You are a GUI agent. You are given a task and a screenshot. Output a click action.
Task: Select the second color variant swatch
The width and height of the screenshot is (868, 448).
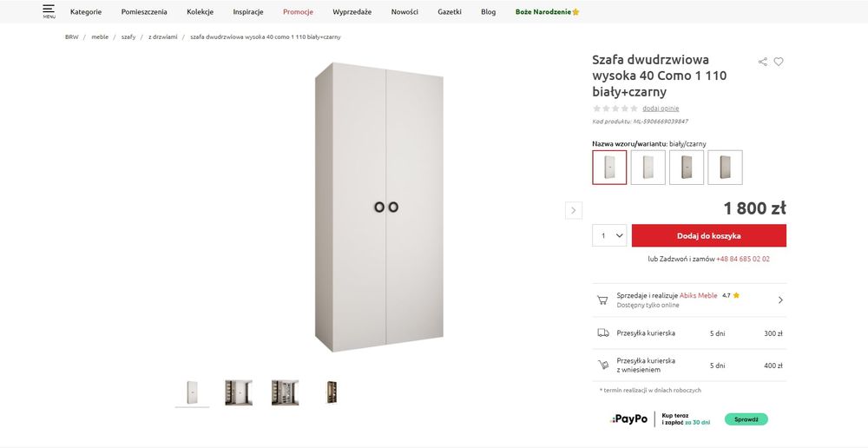tap(648, 168)
